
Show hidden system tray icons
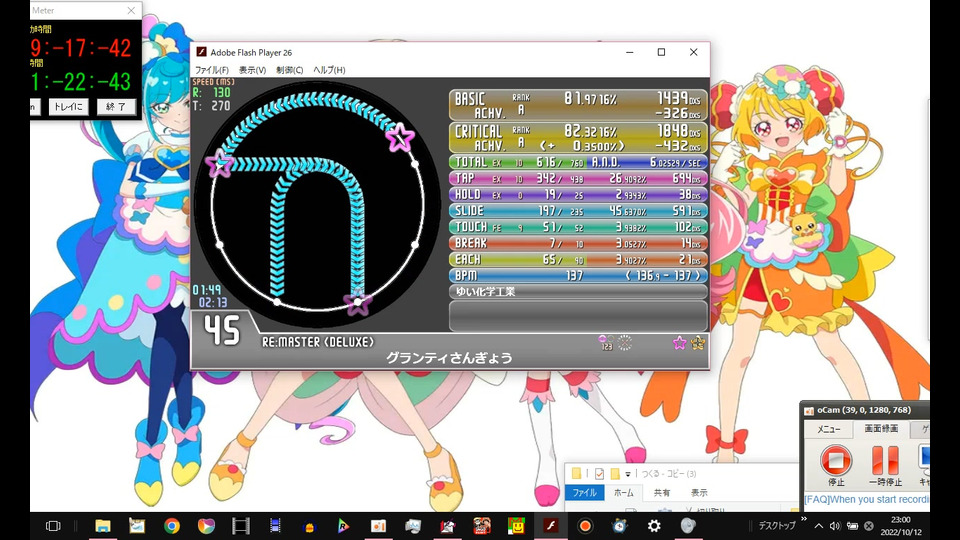pos(819,526)
